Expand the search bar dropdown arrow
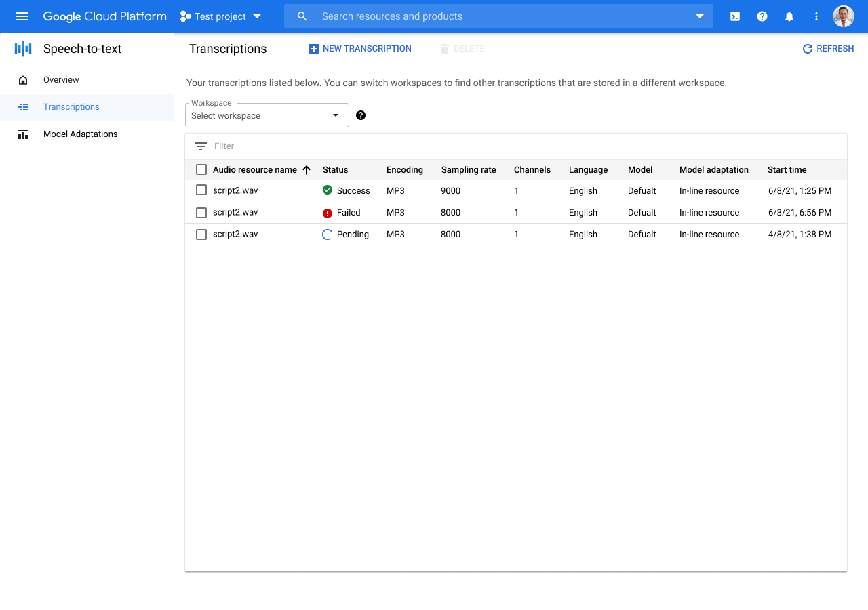Screen dimensions: 868x610 [700, 16]
